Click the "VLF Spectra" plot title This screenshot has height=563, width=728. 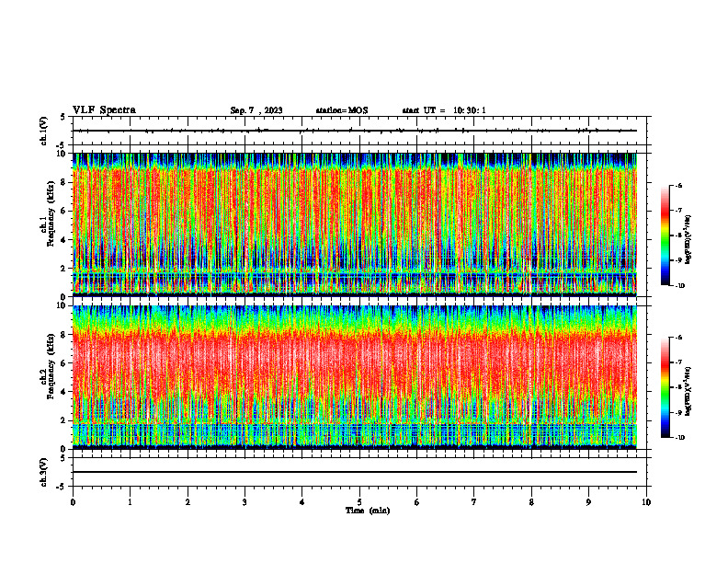tap(104, 110)
